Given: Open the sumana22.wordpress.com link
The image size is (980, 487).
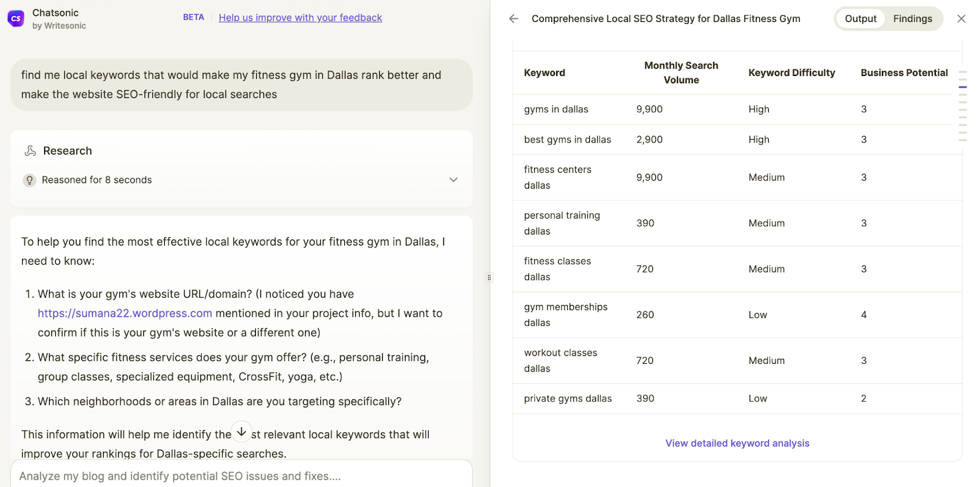Looking at the screenshot, I should [125, 313].
